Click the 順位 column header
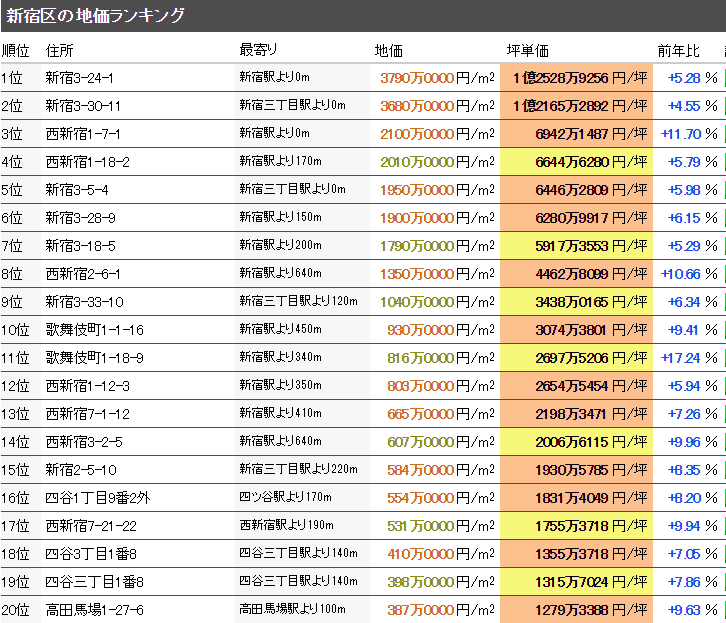726x623 pixels. (x=16, y=51)
